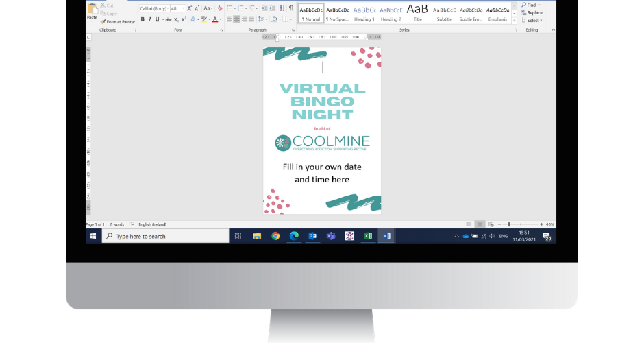Apply Heading 2 style
The height and width of the screenshot is (343, 644).
(x=391, y=14)
